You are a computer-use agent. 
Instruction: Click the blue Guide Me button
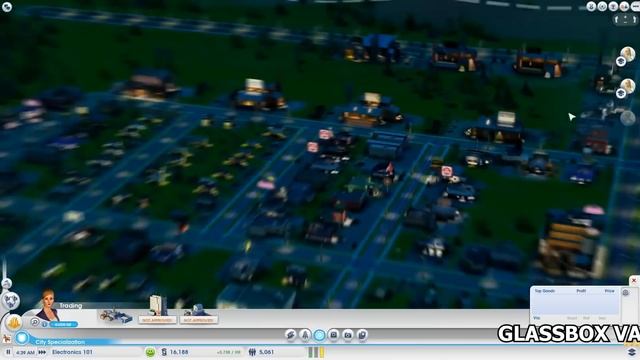pyautogui.click(x=64, y=324)
